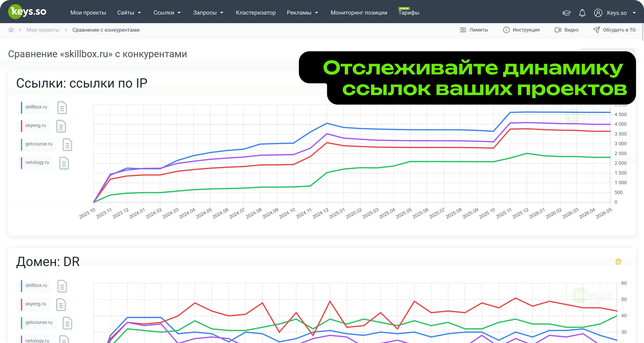Click the keys.so logo

(x=27, y=12)
